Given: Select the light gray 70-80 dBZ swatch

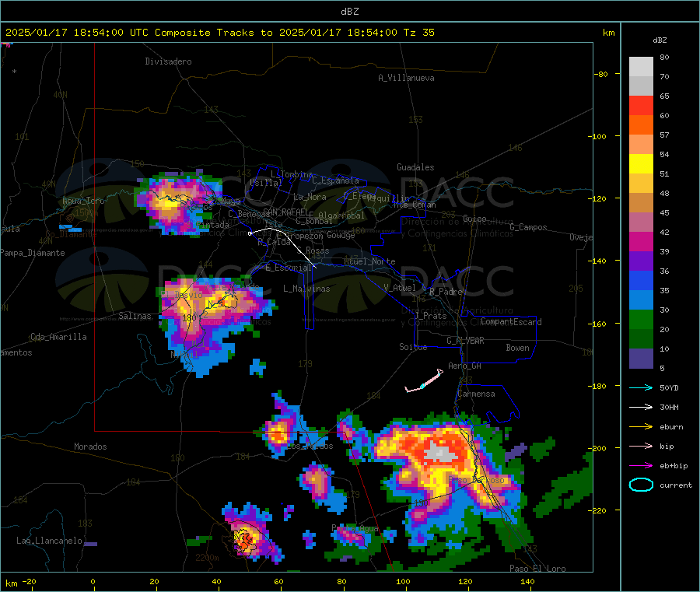Looking at the screenshot, I should pos(641,67).
